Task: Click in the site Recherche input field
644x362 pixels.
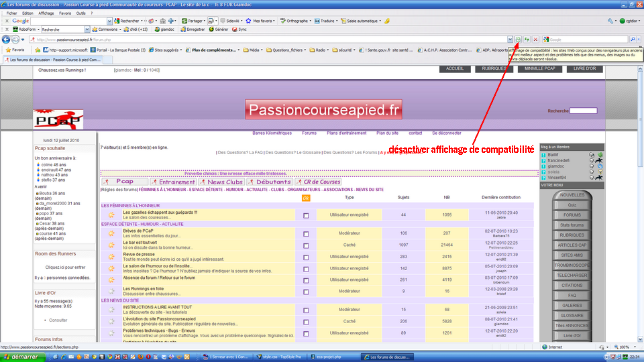Action: (x=583, y=111)
